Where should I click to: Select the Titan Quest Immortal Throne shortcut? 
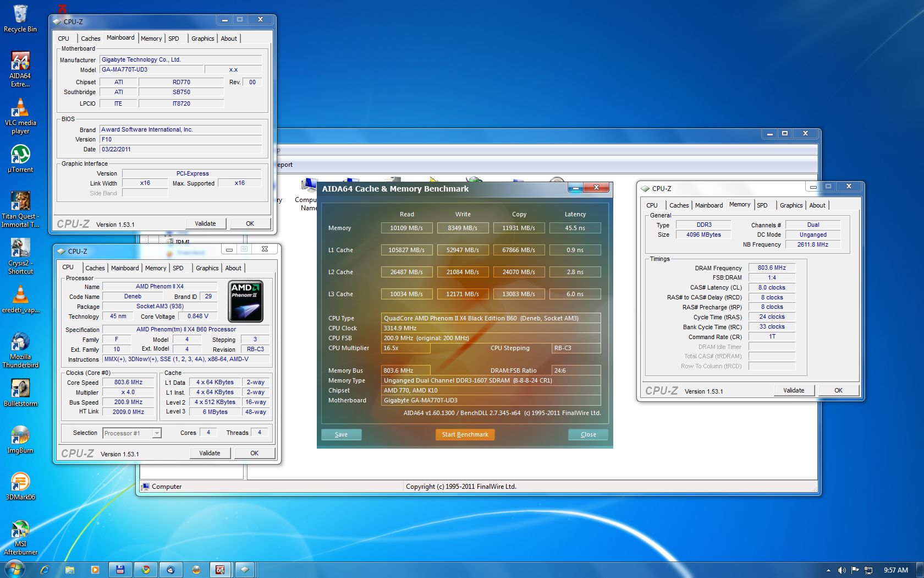pyautogui.click(x=20, y=209)
